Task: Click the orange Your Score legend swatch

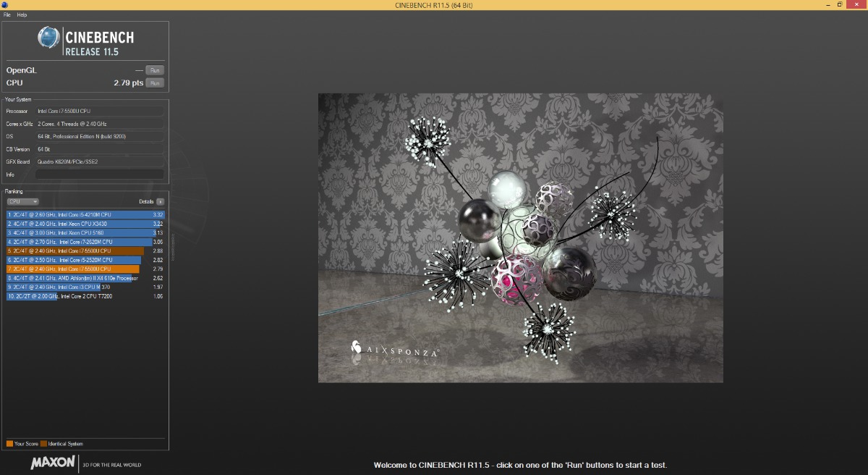Action: [9, 443]
